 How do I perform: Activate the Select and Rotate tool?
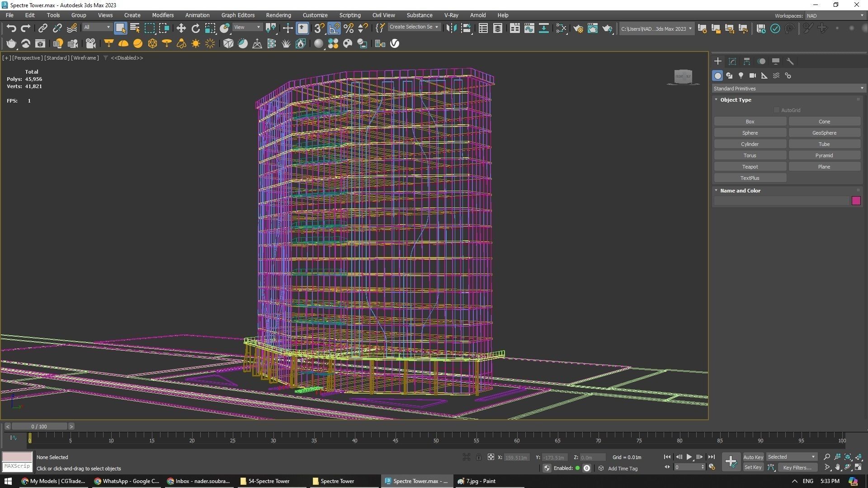pos(195,28)
